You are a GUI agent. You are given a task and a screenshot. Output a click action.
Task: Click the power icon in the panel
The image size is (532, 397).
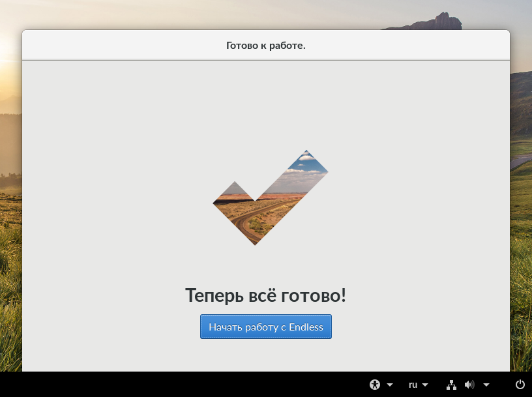click(x=520, y=385)
